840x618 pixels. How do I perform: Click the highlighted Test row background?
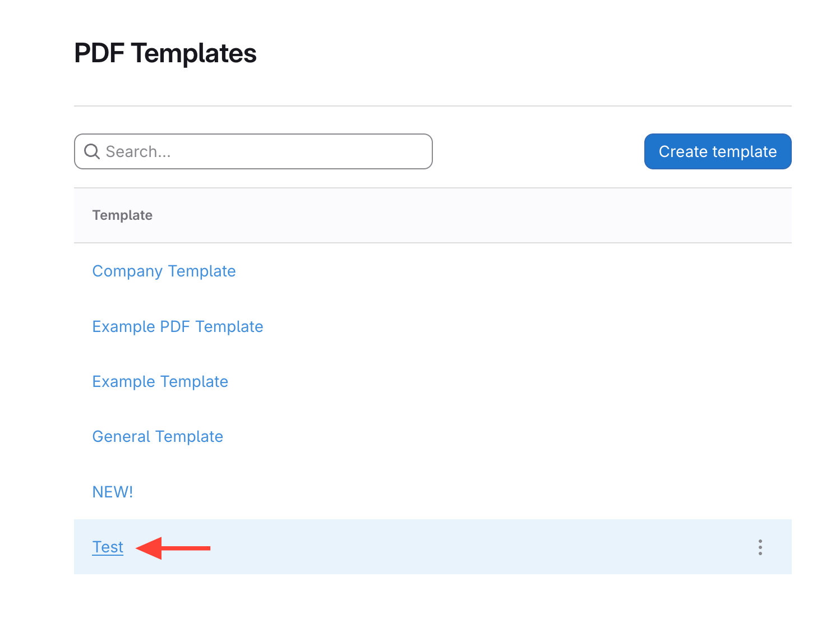click(449, 547)
